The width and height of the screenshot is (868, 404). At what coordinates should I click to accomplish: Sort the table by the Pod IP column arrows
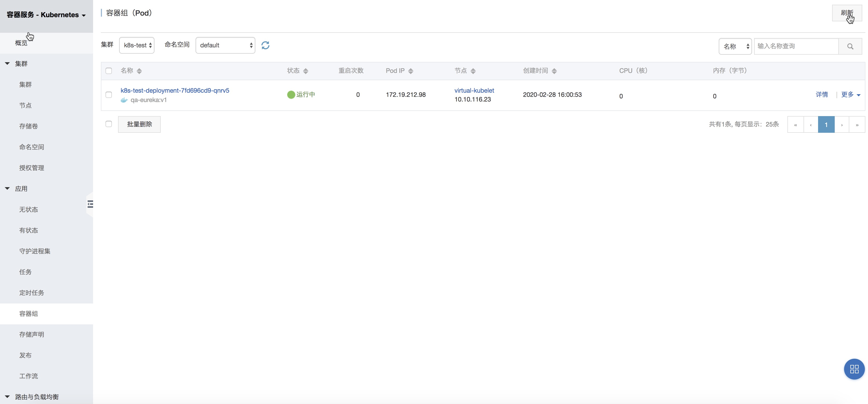pyautogui.click(x=410, y=71)
